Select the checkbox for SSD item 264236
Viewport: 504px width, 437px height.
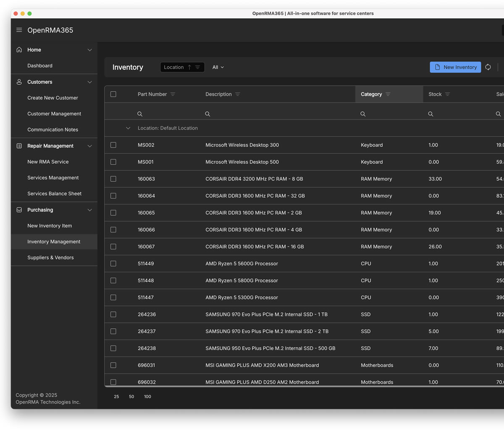(113, 314)
